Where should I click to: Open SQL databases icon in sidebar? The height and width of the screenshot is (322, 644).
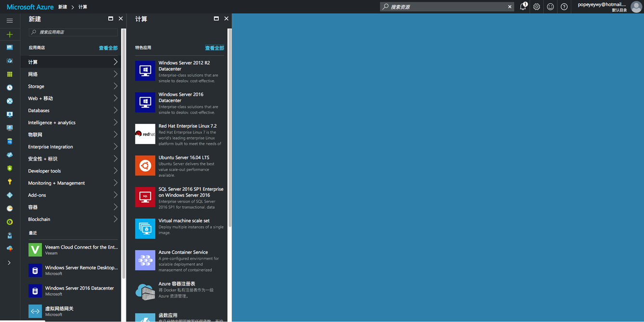tap(10, 141)
